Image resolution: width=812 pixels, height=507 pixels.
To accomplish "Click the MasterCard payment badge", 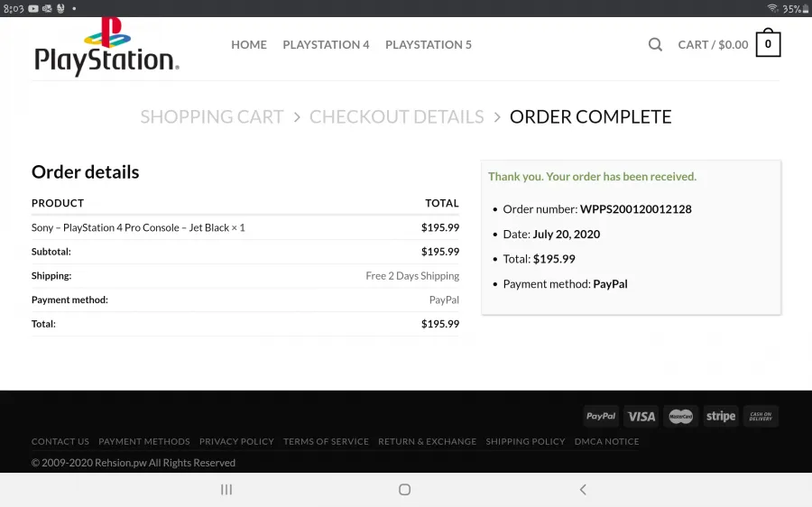I will (680, 416).
